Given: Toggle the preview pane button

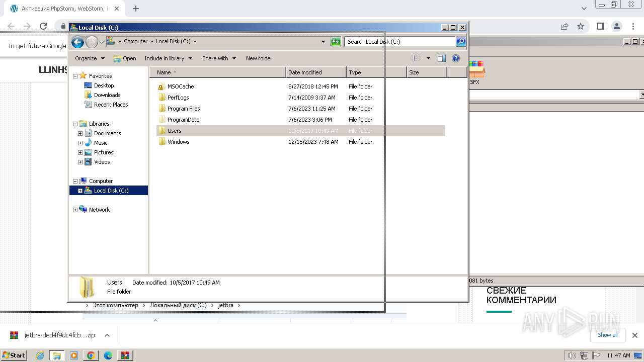Looking at the screenshot, I should tap(442, 58).
